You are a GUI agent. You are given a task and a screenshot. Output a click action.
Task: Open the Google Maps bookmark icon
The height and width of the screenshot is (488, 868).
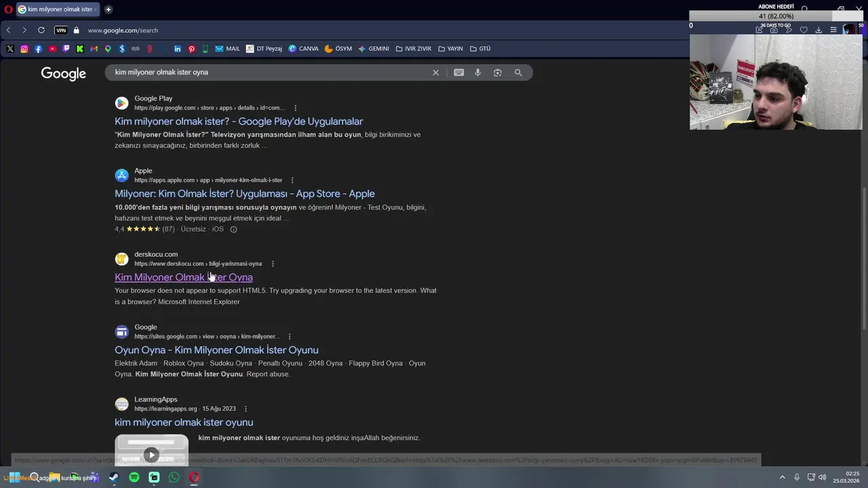pyautogui.click(x=108, y=49)
